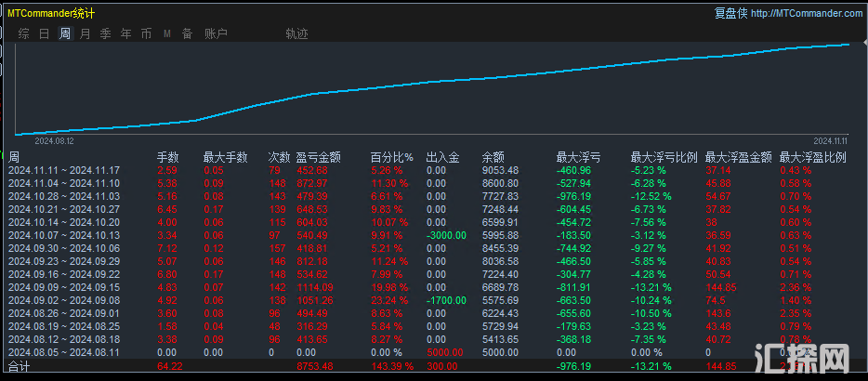Image resolution: width=868 pixels, height=381 pixels.
Task: Click the 出入金 column header
Action: point(443,157)
